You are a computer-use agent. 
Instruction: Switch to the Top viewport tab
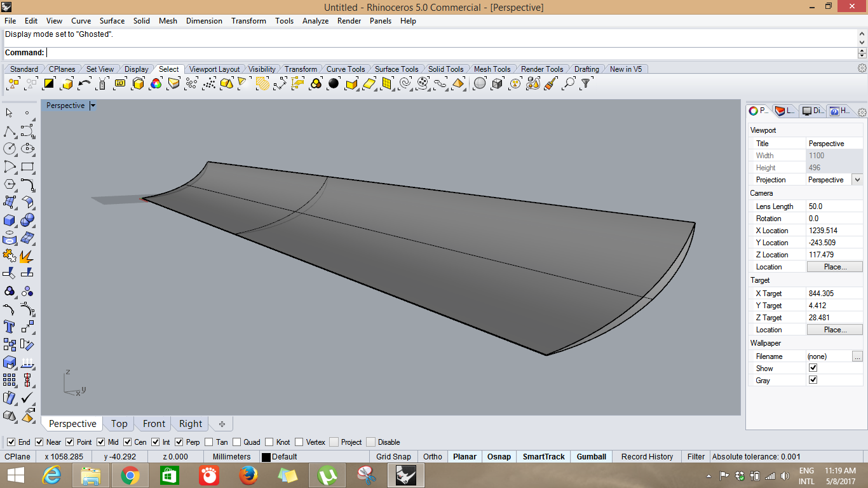point(119,424)
